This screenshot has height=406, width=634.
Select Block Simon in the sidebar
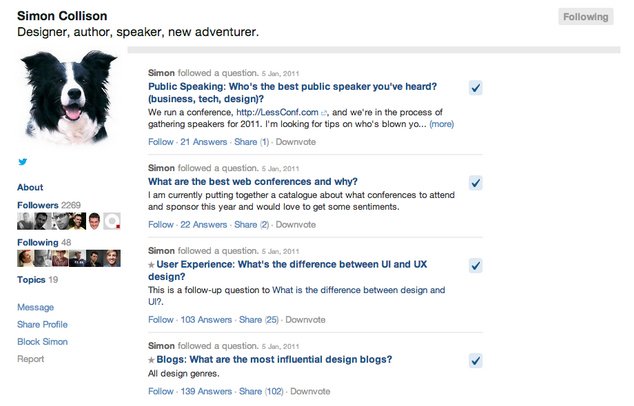coord(42,341)
